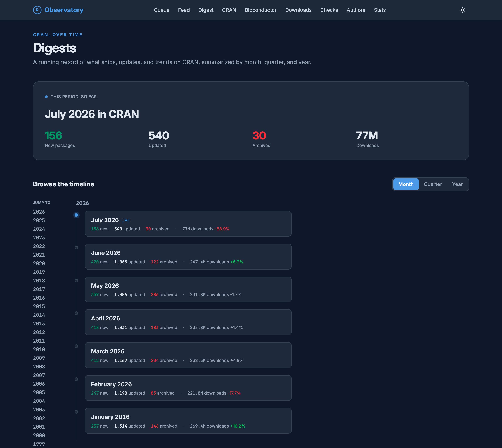This screenshot has height=448, width=502.
Task: Go to the Checks page
Action: click(x=329, y=10)
